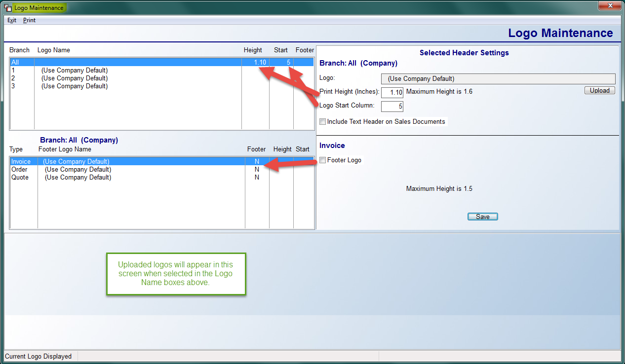Screen dimensions: 625x364
Task: Open the Exit menu
Action: [12, 20]
